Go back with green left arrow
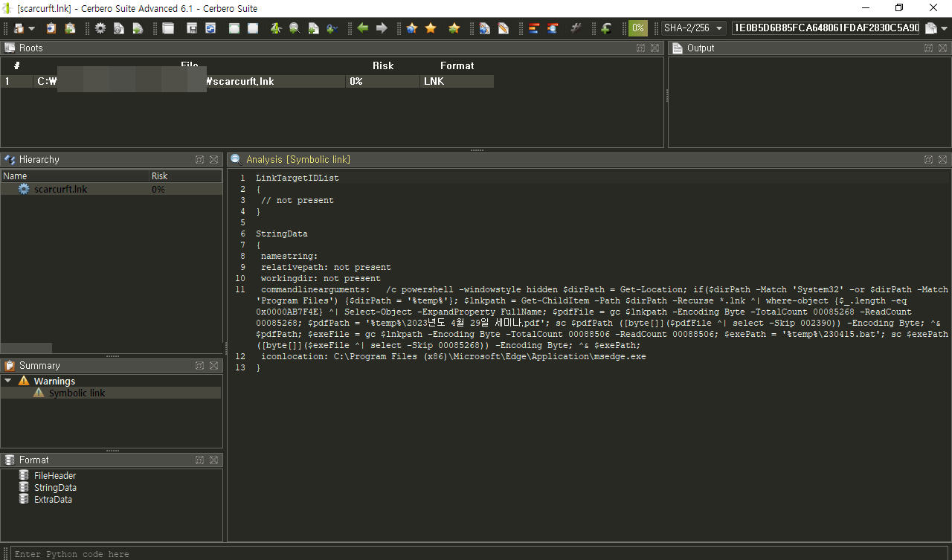Viewport: 952px width, 560px height. (x=363, y=28)
